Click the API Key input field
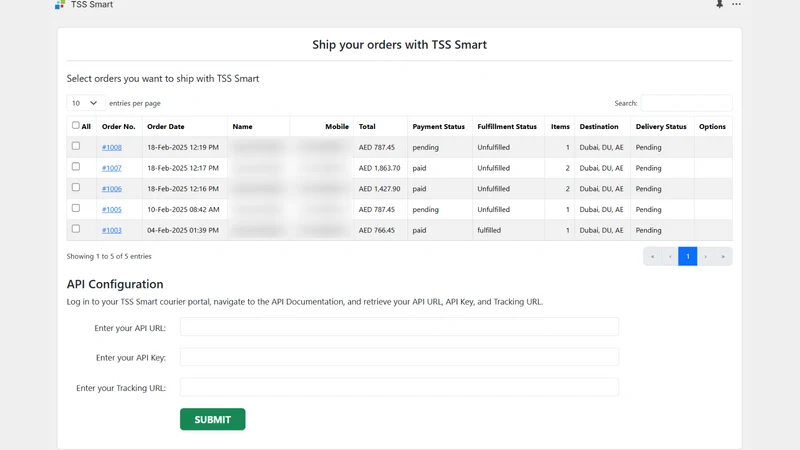This screenshot has height=450, width=800. tap(399, 357)
